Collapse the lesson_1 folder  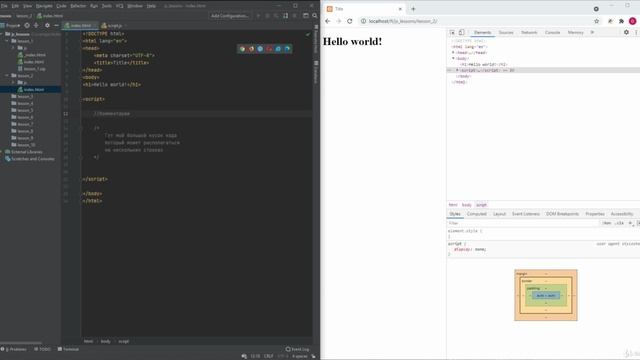[x=7, y=41]
